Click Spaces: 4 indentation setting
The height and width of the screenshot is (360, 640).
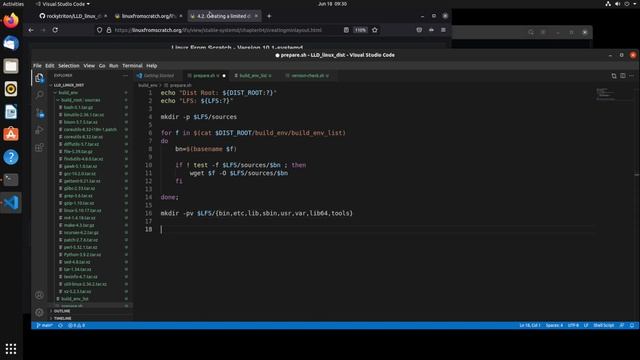[x=554, y=325]
